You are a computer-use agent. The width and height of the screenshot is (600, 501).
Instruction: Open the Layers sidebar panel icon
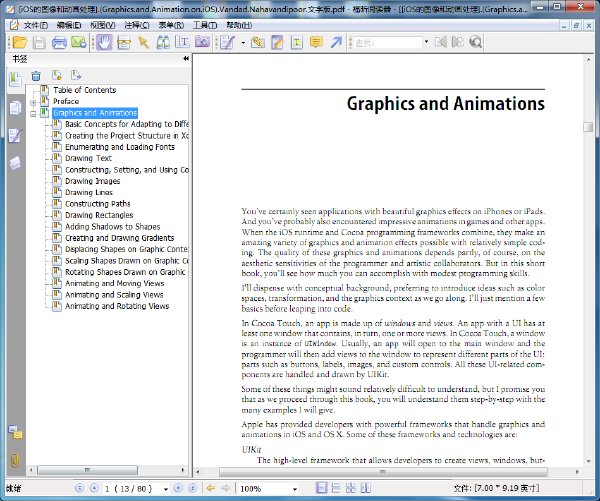click(x=15, y=163)
